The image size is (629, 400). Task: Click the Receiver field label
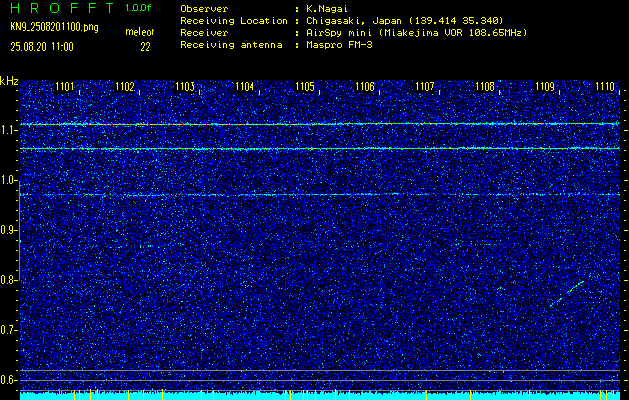(x=204, y=32)
